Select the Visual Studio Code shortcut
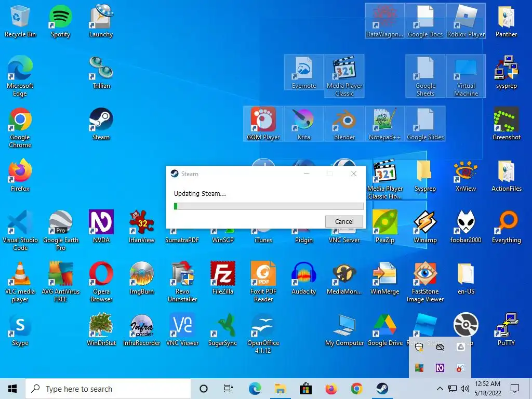Screen dimensions: 532x399 pos(20,231)
